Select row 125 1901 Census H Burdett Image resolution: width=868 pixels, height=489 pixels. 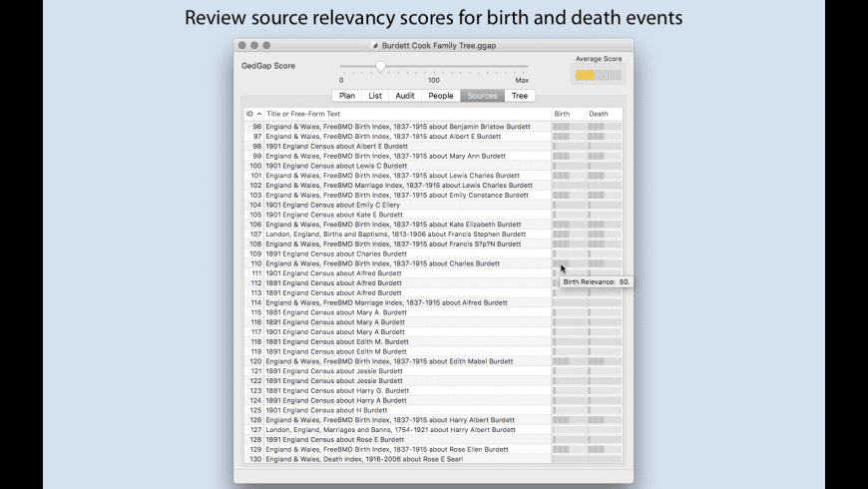[x=433, y=410]
